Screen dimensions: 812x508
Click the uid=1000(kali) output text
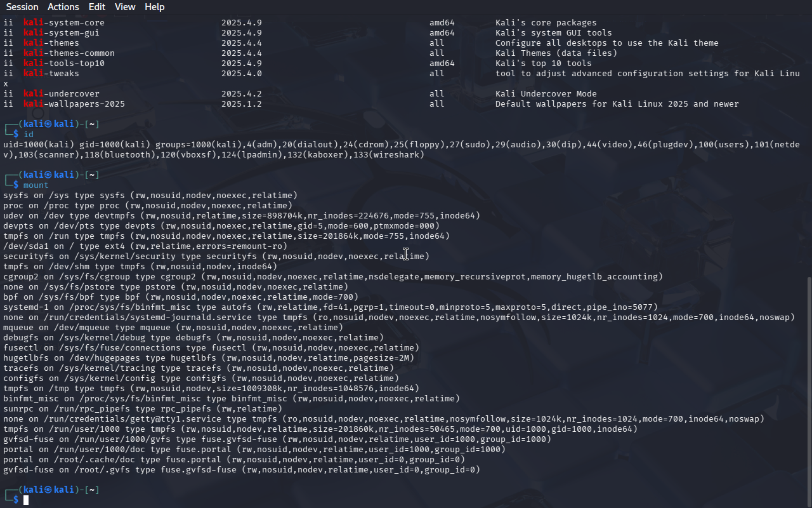tap(39, 145)
